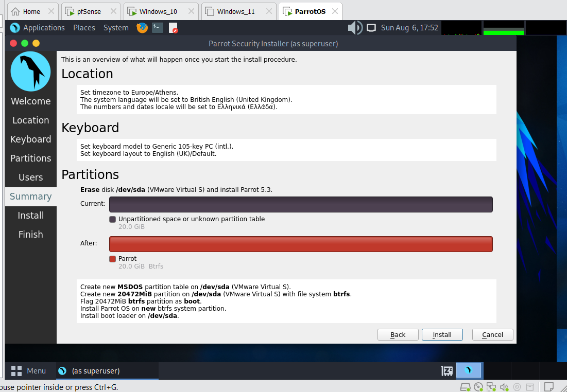The image size is (567, 392).
Task: Click the greyed-out printer device status icon
Action: tap(530, 387)
